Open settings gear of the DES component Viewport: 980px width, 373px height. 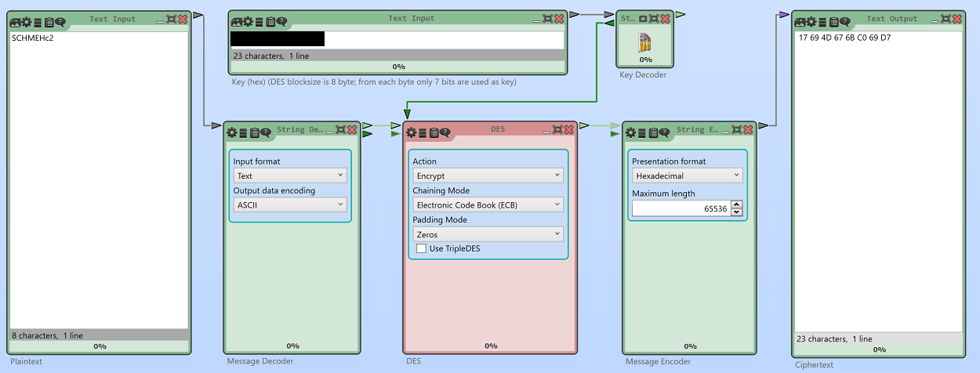[411, 132]
